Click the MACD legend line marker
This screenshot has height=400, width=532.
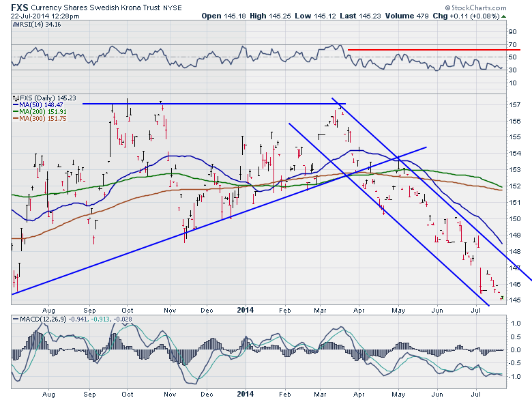(16, 319)
